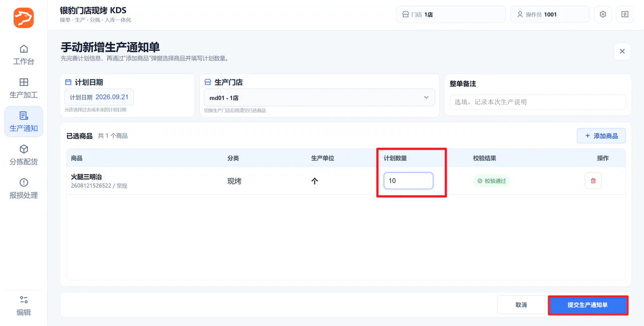
Task: Click the 操作 column header
Action: click(603, 158)
